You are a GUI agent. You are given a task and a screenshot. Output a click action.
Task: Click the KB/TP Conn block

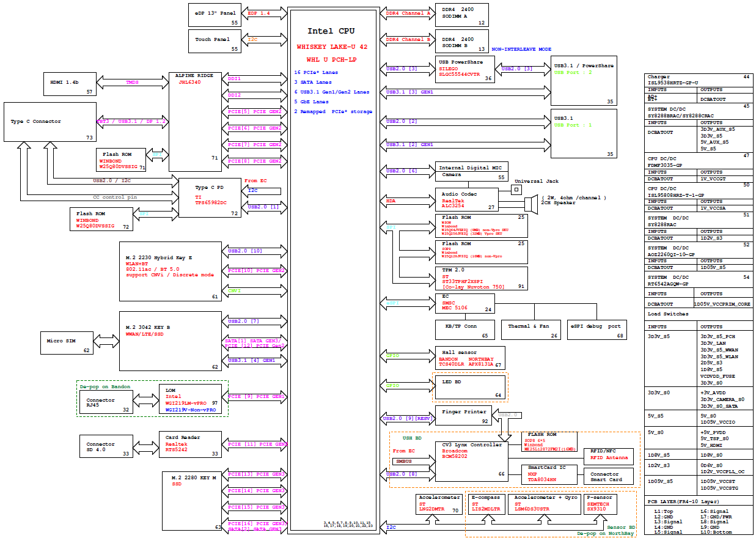[466, 329]
